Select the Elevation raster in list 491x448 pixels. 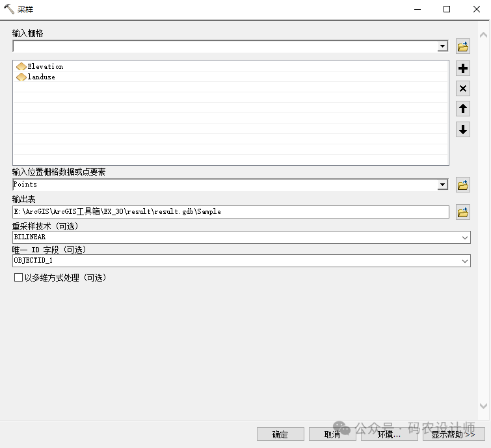[45, 66]
